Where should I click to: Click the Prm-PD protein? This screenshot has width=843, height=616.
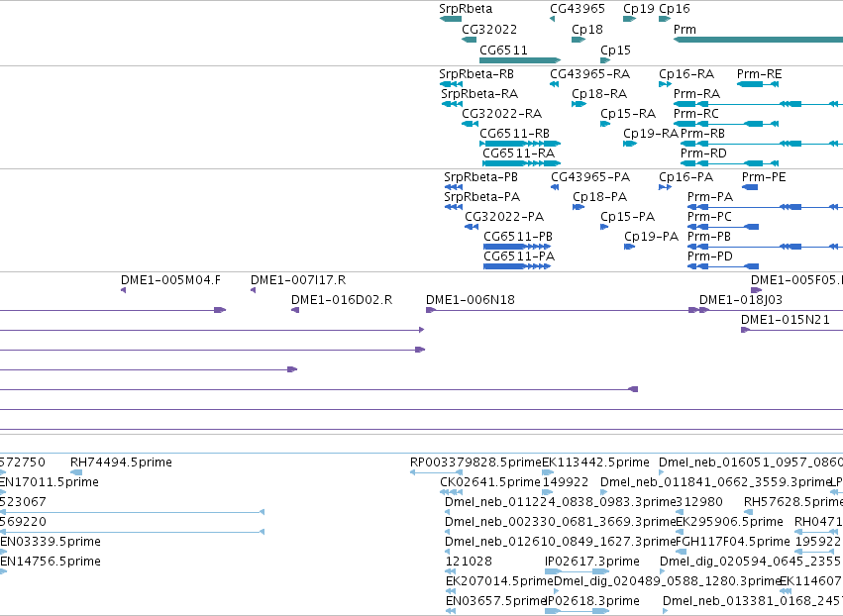(x=723, y=266)
